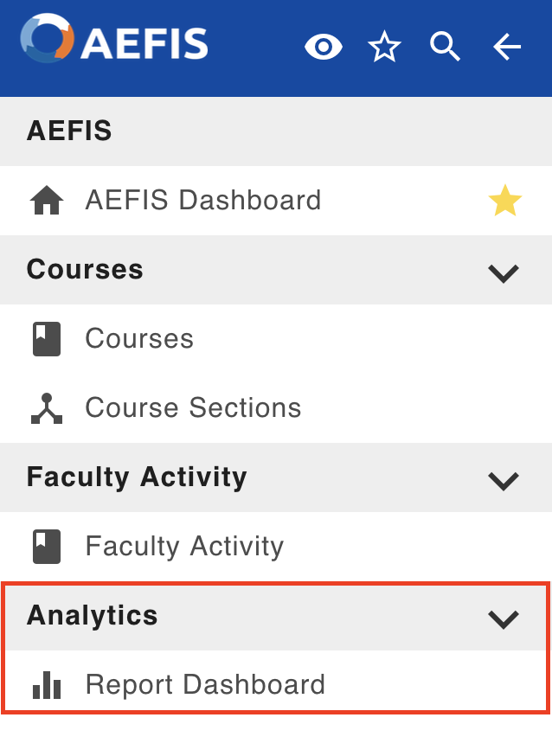The width and height of the screenshot is (552, 756).
Task: Open the AEFIS Dashboard menu item
Action: 203,201
